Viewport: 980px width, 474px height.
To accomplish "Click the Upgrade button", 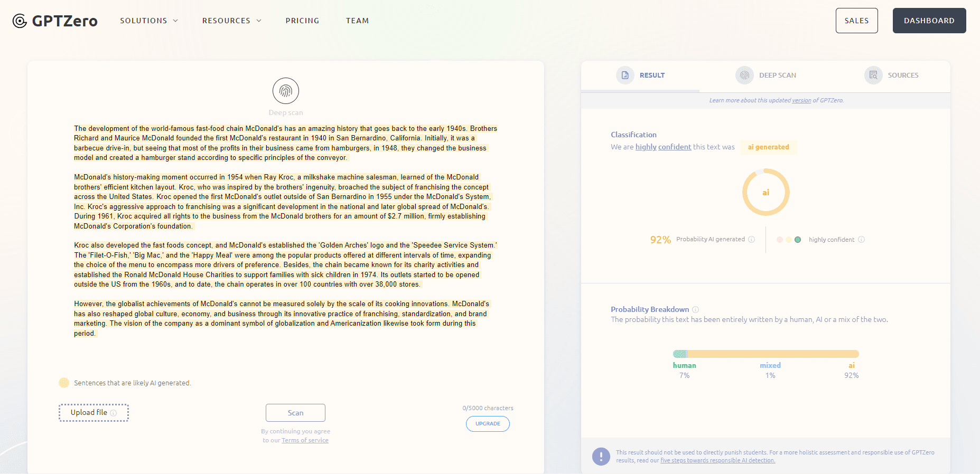I will pyautogui.click(x=488, y=424).
